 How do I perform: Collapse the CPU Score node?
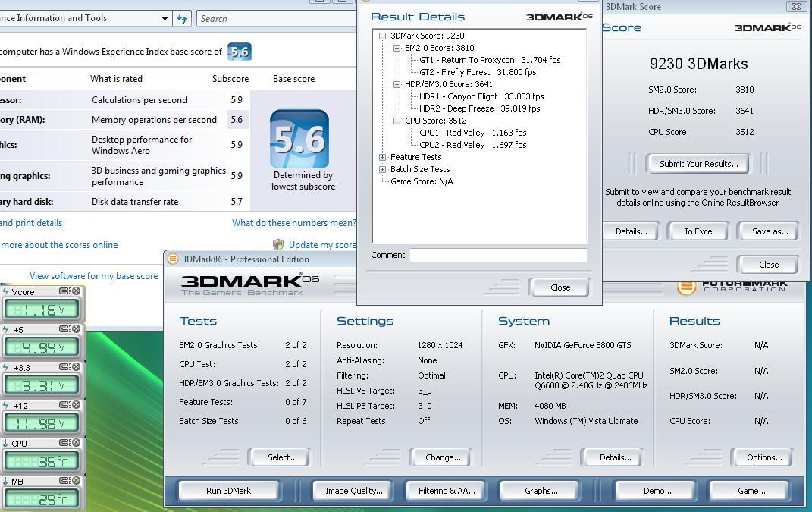pyautogui.click(x=397, y=121)
